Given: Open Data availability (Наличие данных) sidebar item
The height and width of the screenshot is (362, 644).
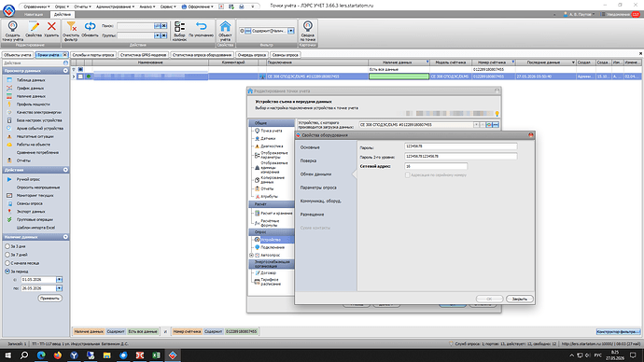Looking at the screenshot, I should tap(31, 96).
